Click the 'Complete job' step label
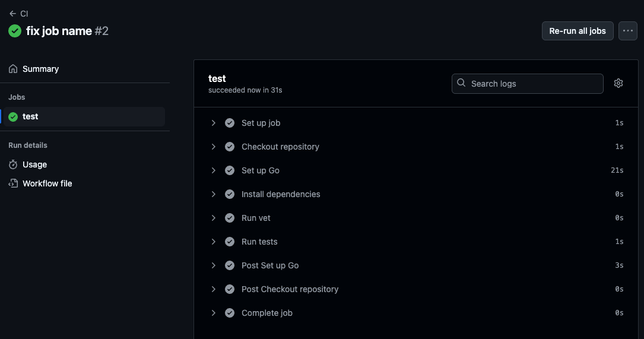Image resolution: width=644 pixels, height=339 pixels. click(267, 313)
